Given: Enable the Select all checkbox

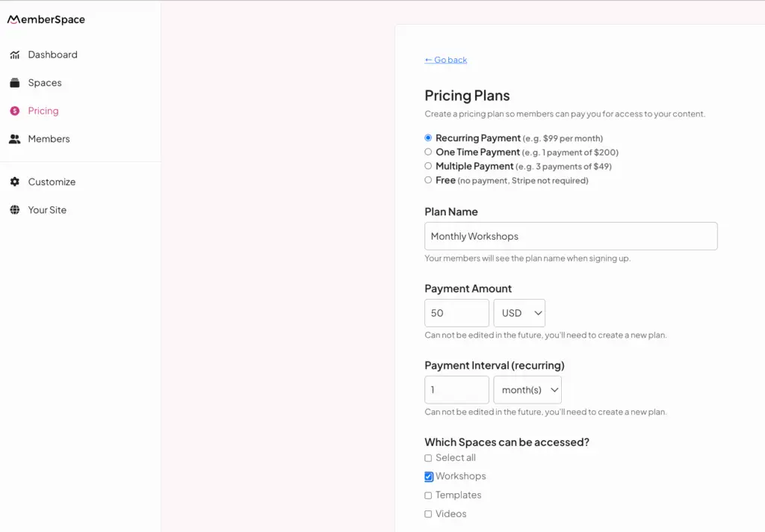Looking at the screenshot, I should 428,457.
